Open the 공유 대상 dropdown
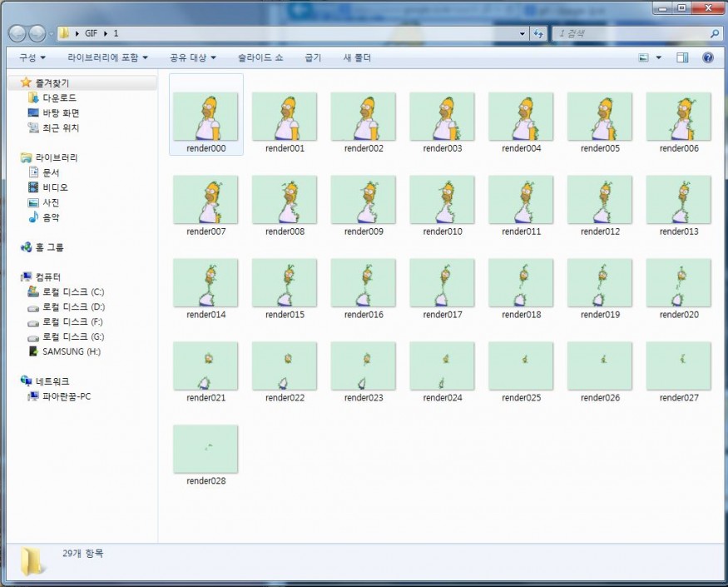The image size is (728, 587). [193, 57]
